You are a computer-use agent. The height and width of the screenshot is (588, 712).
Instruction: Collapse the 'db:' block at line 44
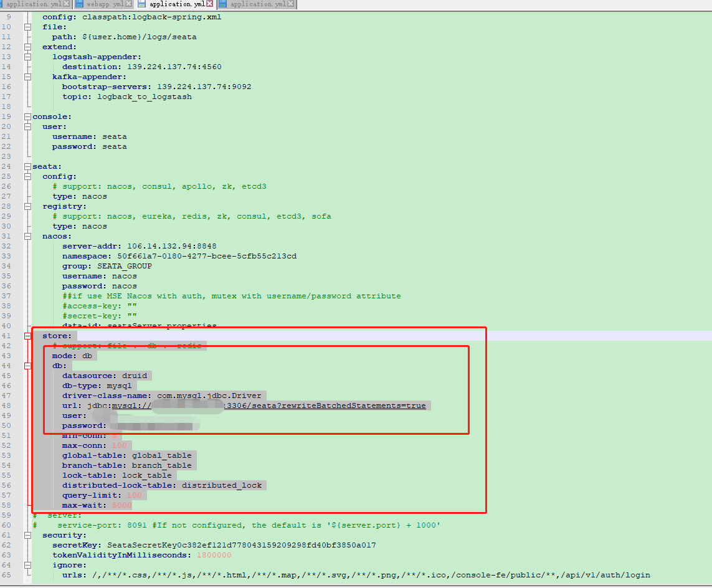27,366
